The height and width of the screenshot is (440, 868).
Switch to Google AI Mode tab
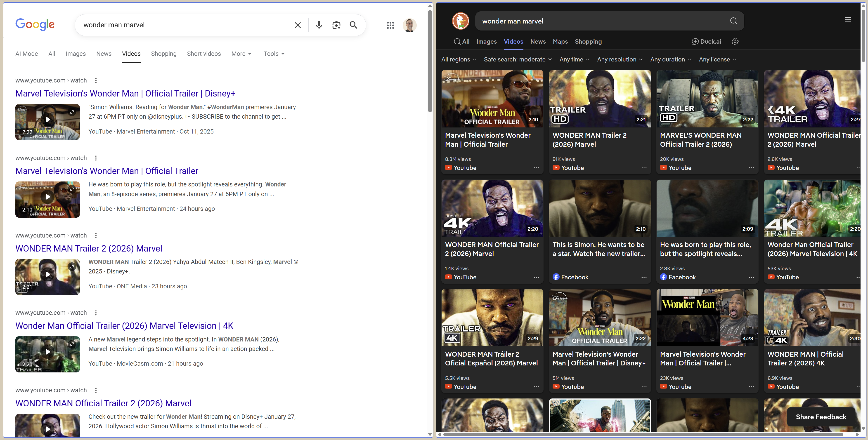[27, 54]
